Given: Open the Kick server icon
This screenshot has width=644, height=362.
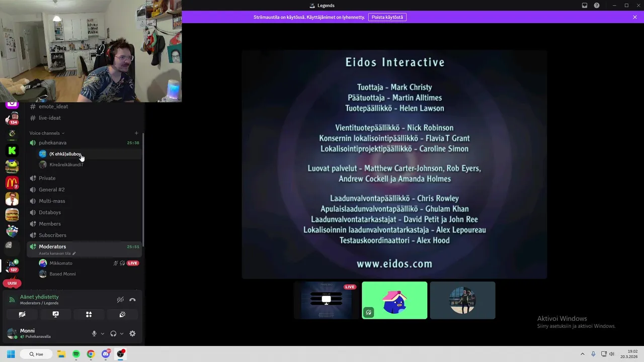Looking at the screenshot, I should (12, 150).
